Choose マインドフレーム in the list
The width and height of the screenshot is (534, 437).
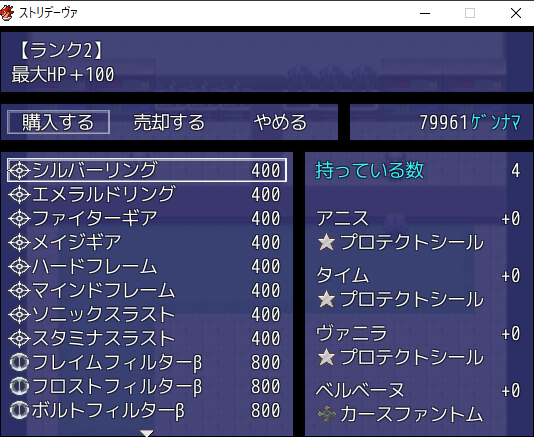(147, 290)
